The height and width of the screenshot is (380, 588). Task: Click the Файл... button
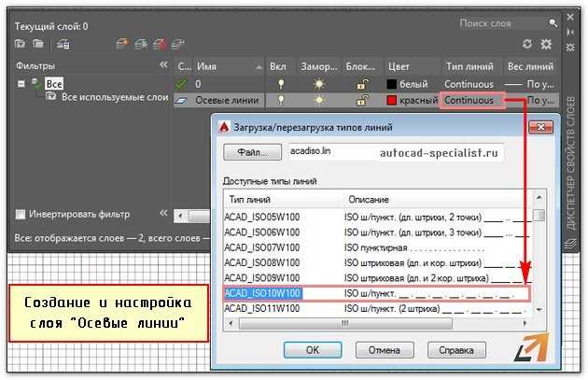(x=252, y=151)
